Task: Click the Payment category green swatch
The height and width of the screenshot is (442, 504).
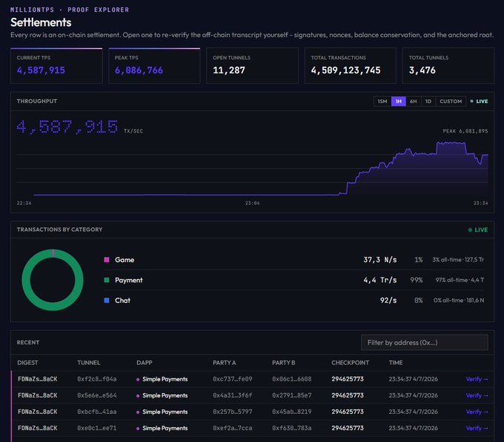Action: (x=107, y=280)
